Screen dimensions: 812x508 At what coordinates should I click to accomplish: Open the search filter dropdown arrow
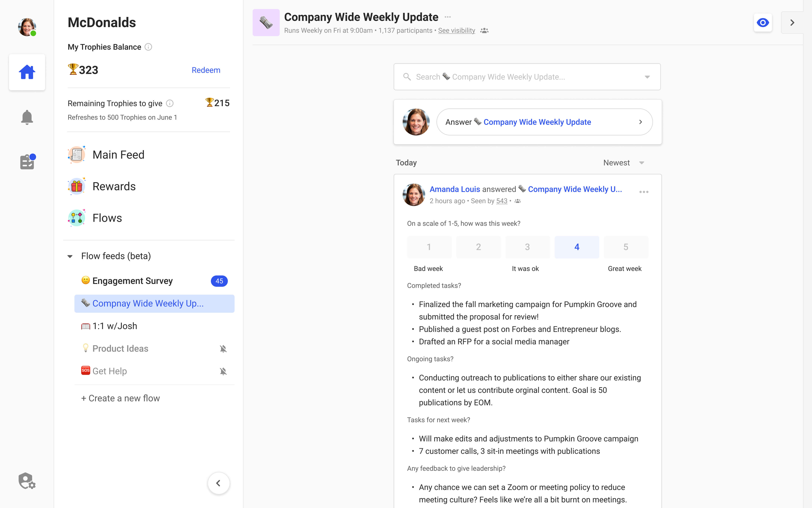[x=647, y=77]
